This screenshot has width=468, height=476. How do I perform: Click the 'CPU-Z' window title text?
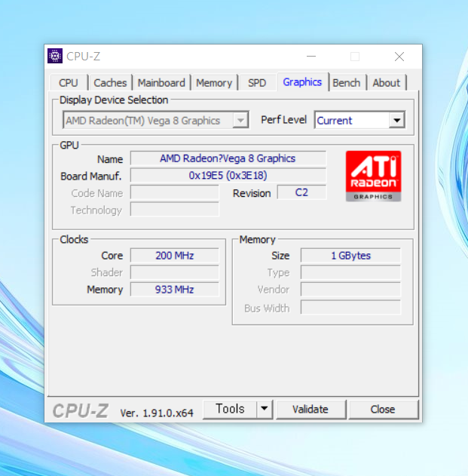tap(84, 57)
